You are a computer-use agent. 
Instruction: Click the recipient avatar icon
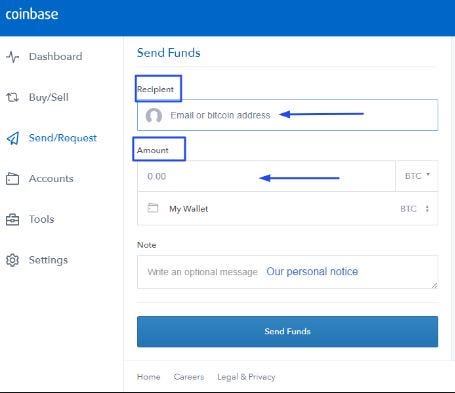point(154,115)
